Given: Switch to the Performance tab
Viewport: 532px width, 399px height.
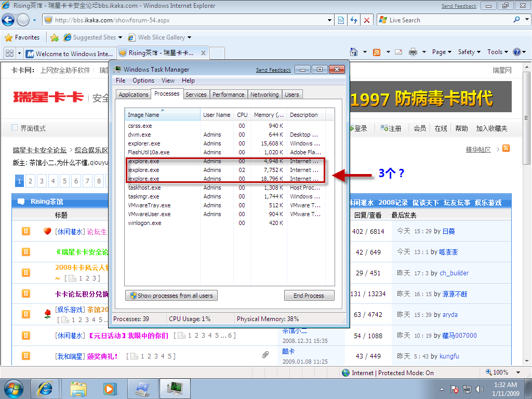Looking at the screenshot, I should pyautogui.click(x=228, y=95).
